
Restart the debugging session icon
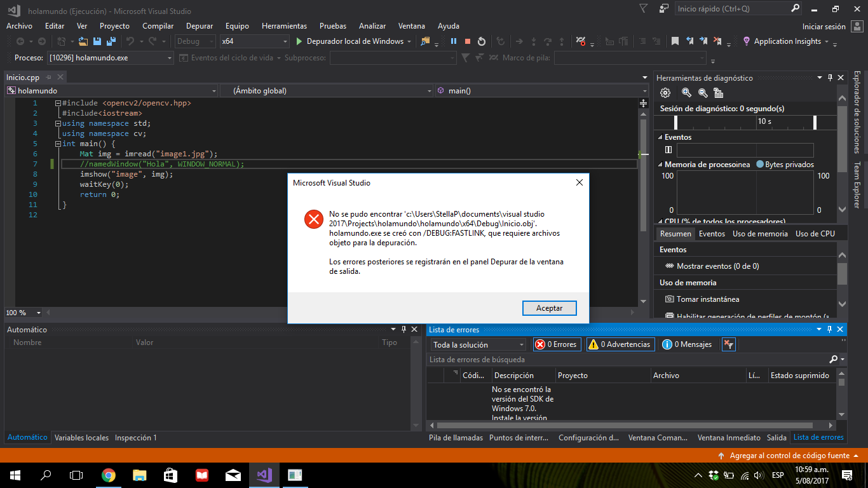coord(482,41)
